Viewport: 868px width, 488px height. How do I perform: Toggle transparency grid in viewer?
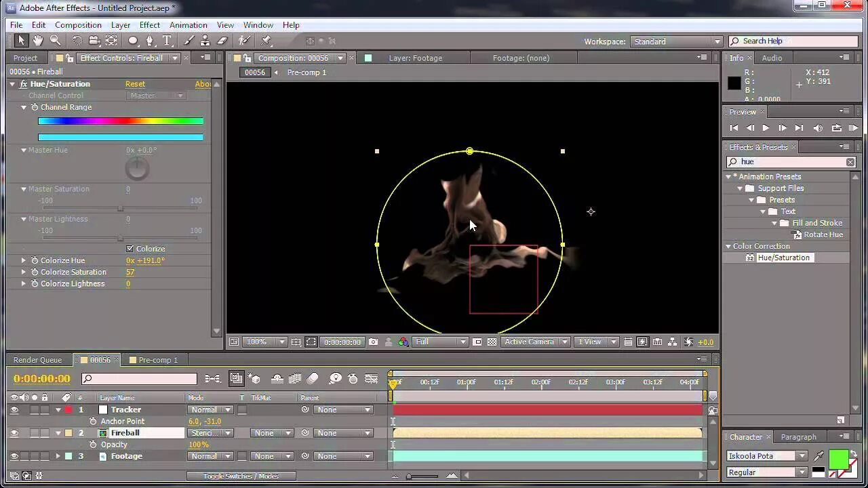point(492,342)
